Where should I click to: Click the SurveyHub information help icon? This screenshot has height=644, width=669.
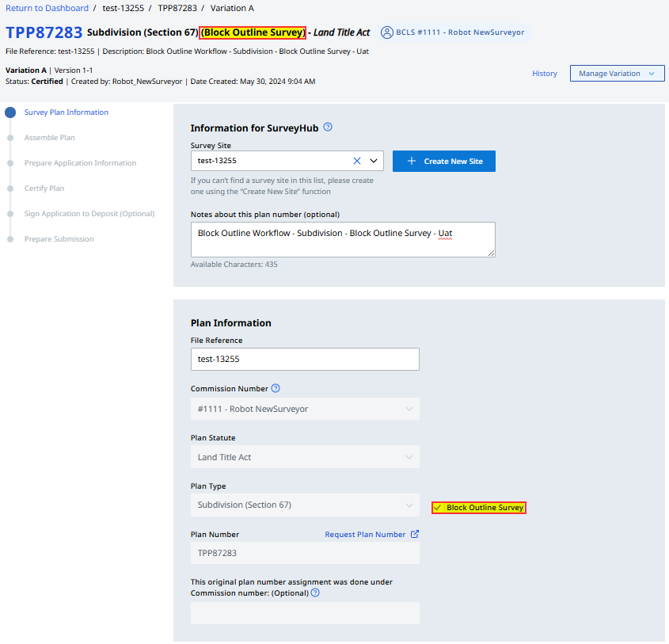[328, 127]
